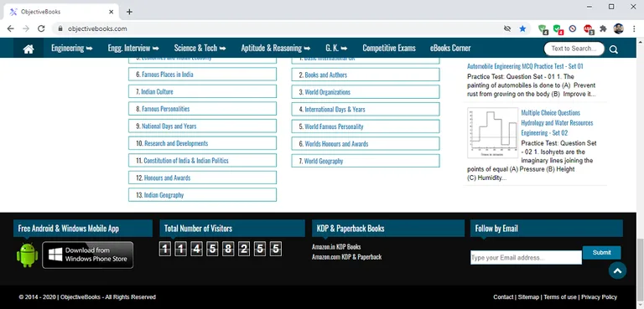
Task: Open Privacy Policy footer link
Action: coord(600,297)
